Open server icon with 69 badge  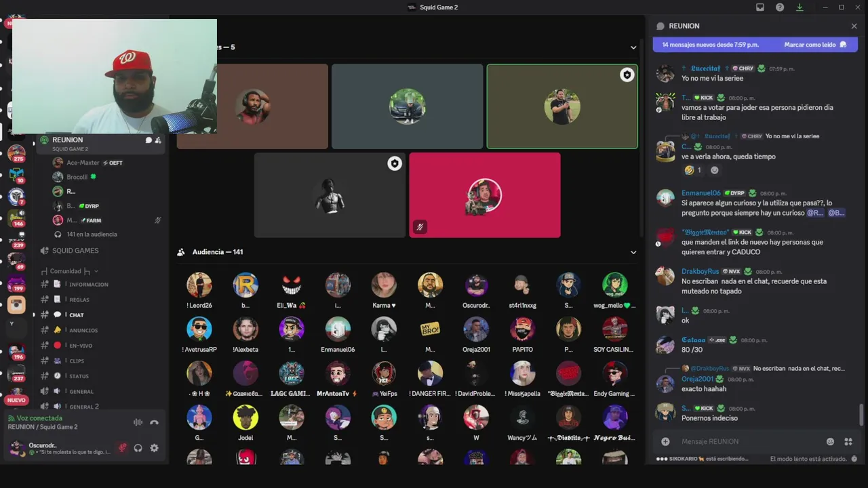click(x=16, y=262)
